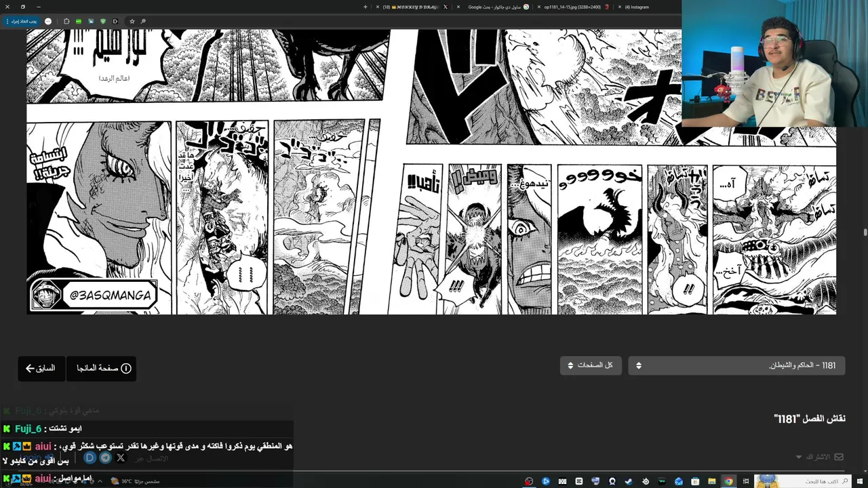Viewport: 868px width, 488px height.
Task: Expand the hidden system tray chevron
Action: [100, 481]
